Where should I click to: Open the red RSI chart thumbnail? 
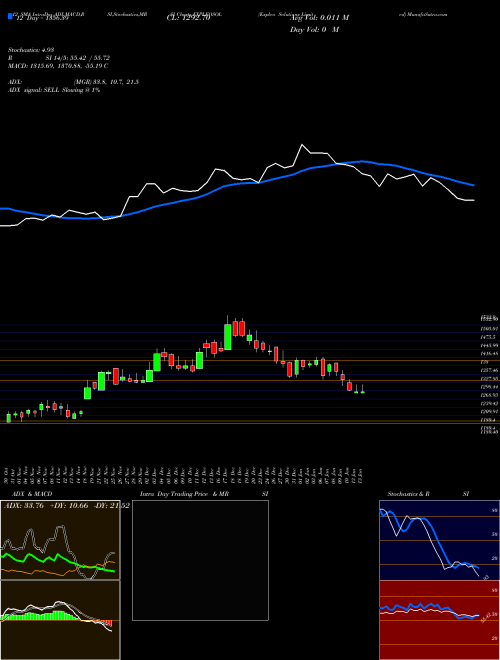pyautogui.click(x=439, y=620)
